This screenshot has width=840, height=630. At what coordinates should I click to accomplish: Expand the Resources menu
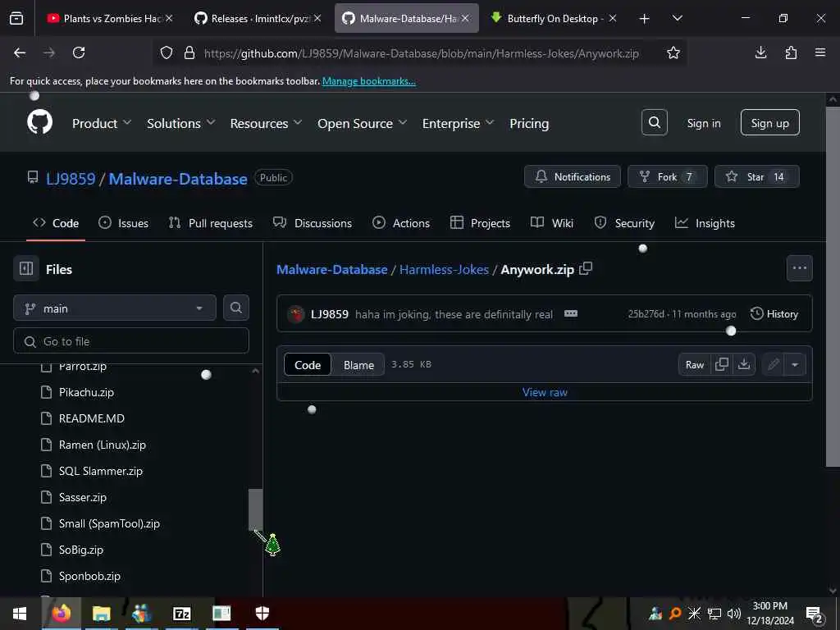pos(266,123)
